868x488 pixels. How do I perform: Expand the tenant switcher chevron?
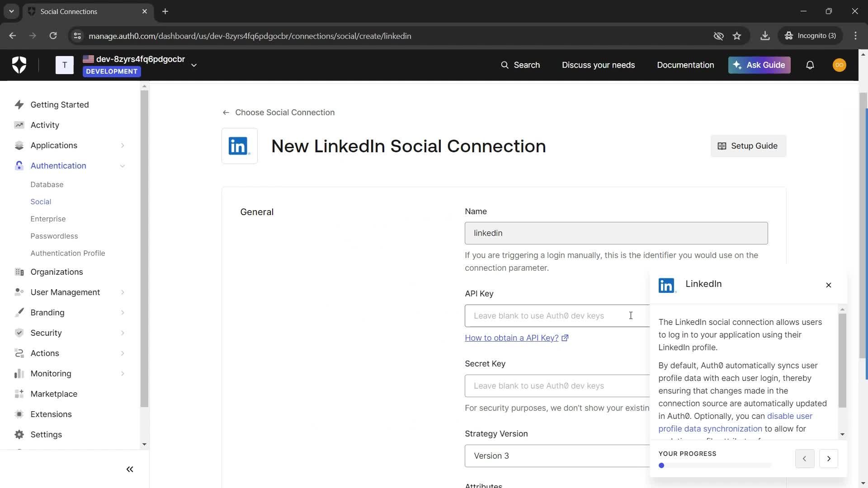(194, 65)
